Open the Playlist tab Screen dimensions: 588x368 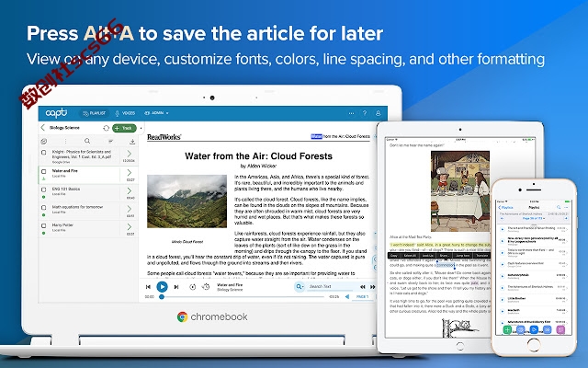[x=94, y=113]
